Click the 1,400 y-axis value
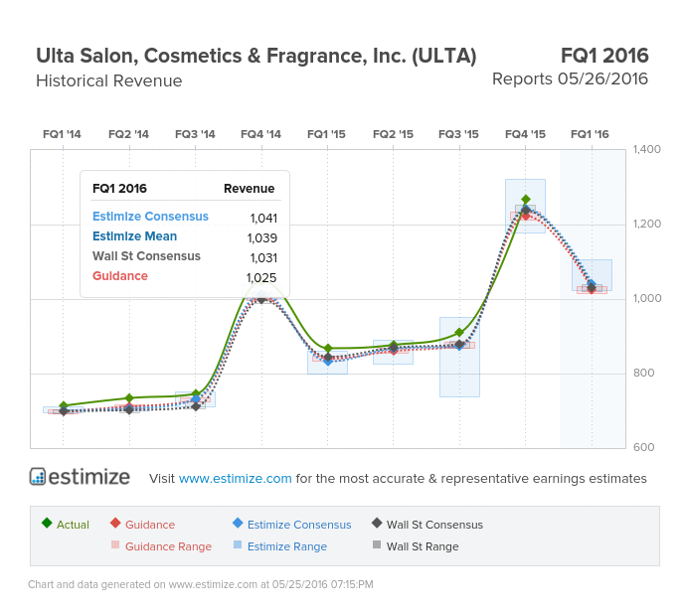 coord(646,149)
